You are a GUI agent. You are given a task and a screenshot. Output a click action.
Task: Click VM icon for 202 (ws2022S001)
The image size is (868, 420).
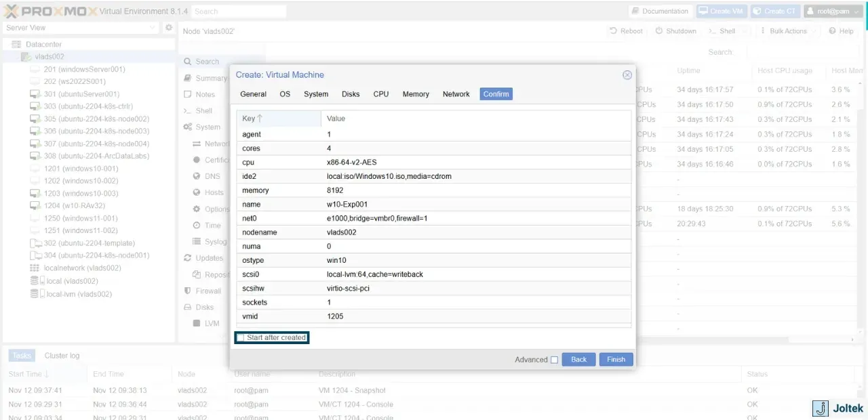tap(35, 81)
